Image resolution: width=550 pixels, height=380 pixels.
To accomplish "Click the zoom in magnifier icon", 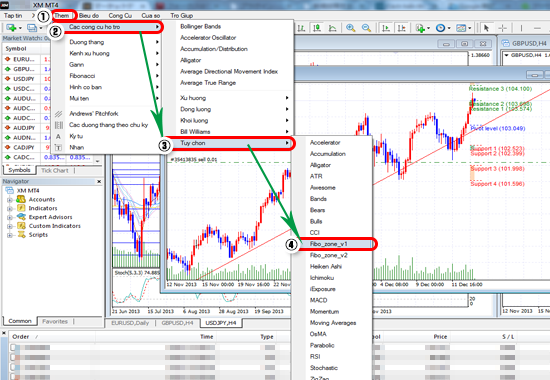I will tap(350, 28).
